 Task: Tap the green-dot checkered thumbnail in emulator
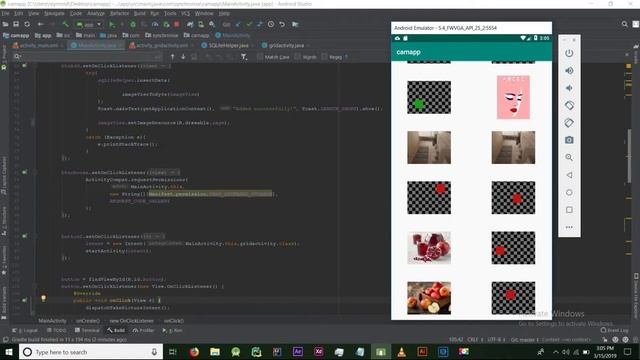pyautogui.click(x=429, y=97)
